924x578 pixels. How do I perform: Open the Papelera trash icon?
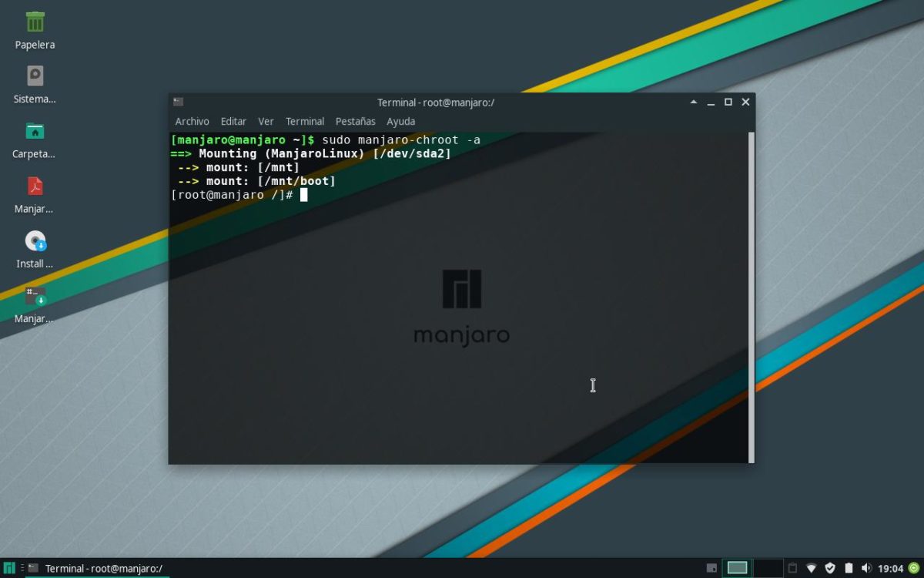tap(35, 22)
